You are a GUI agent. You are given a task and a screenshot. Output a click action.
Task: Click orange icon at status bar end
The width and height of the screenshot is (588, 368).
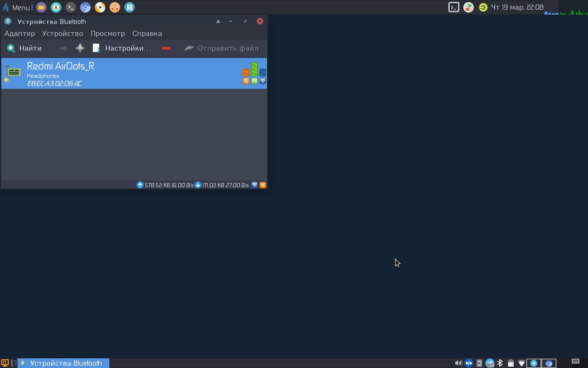pos(263,185)
